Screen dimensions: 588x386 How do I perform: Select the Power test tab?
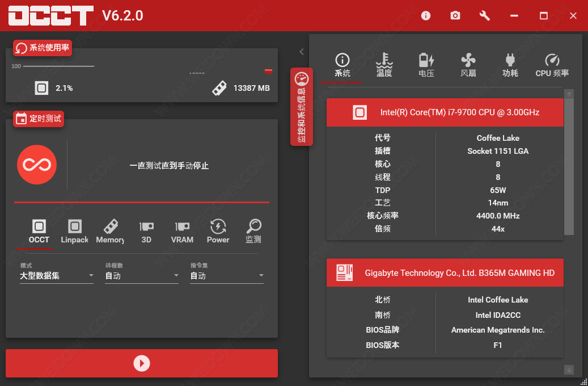click(218, 232)
